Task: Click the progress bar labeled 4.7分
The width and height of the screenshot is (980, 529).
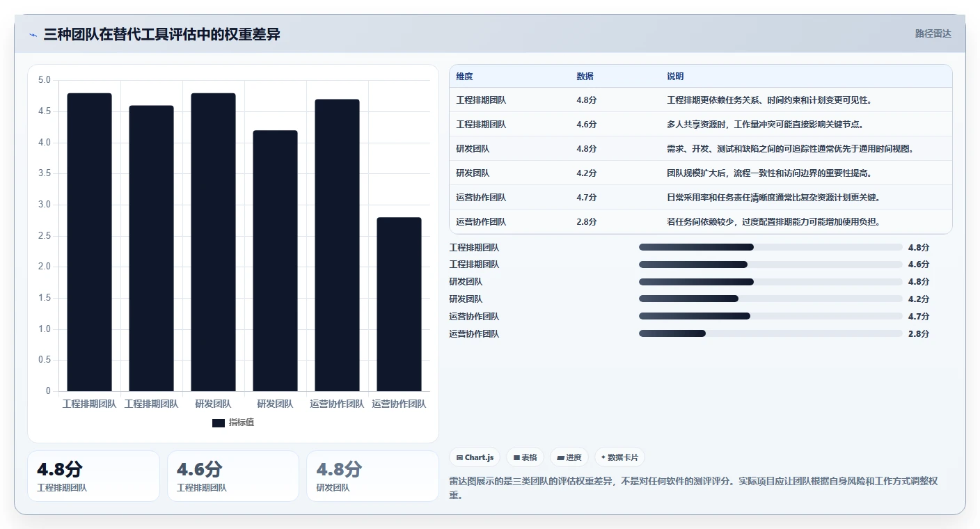Action: 770,317
